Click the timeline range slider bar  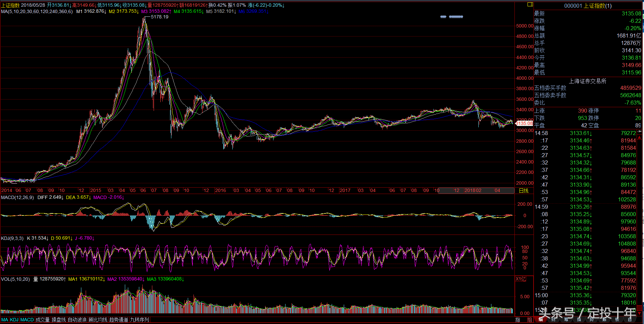coord(476,190)
